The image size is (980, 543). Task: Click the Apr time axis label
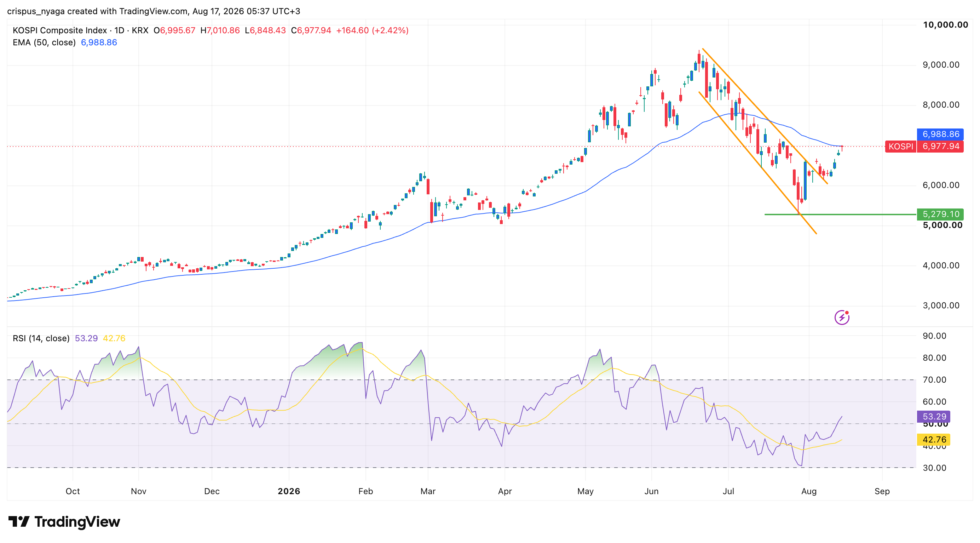[505, 491]
